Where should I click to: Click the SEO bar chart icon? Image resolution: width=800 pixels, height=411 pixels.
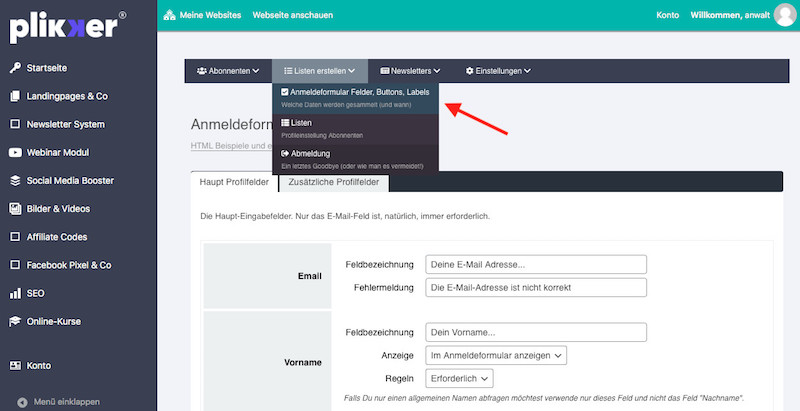coord(15,294)
